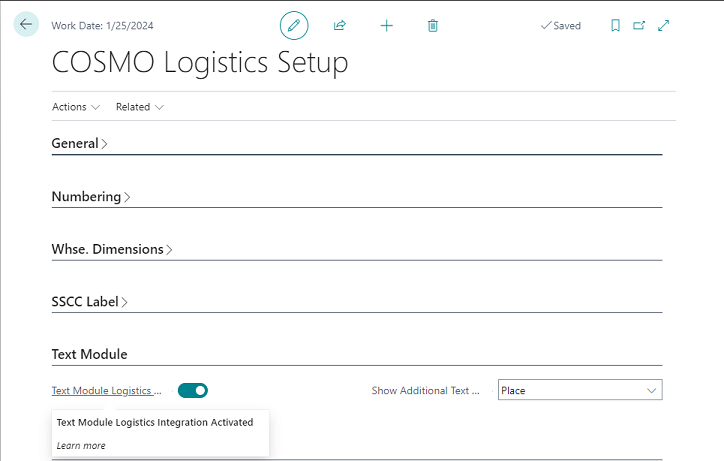724x461 pixels.
Task: Click the expand to full screen icon
Action: (x=664, y=25)
